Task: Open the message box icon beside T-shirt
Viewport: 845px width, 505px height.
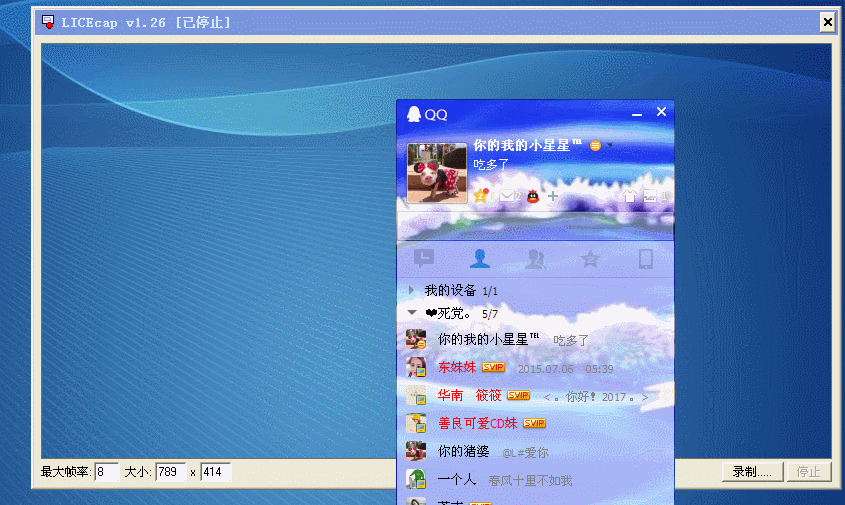Action: [x=649, y=196]
